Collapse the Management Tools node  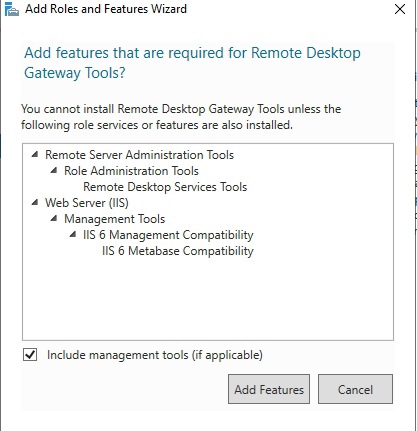tap(54, 219)
